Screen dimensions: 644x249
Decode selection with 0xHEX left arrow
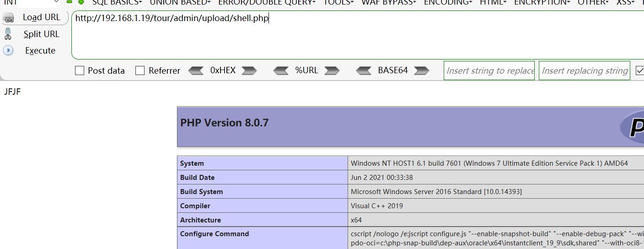coord(196,70)
